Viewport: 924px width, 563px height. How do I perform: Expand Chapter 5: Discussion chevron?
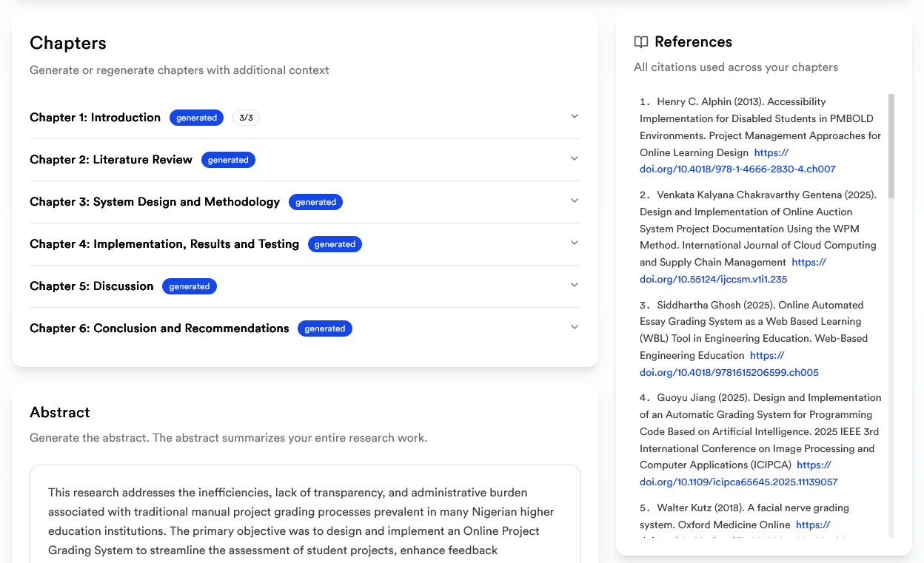click(x=575, y=286)
